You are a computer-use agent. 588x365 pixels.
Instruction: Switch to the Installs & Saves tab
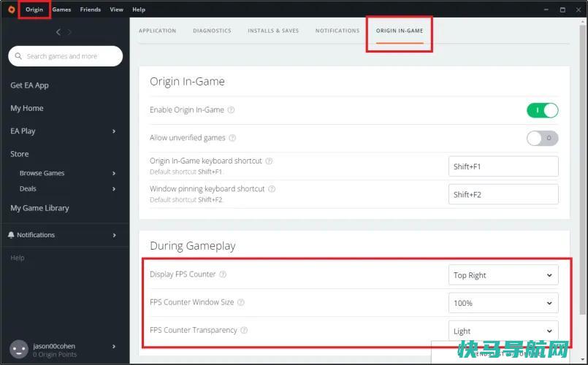point(273,31)
